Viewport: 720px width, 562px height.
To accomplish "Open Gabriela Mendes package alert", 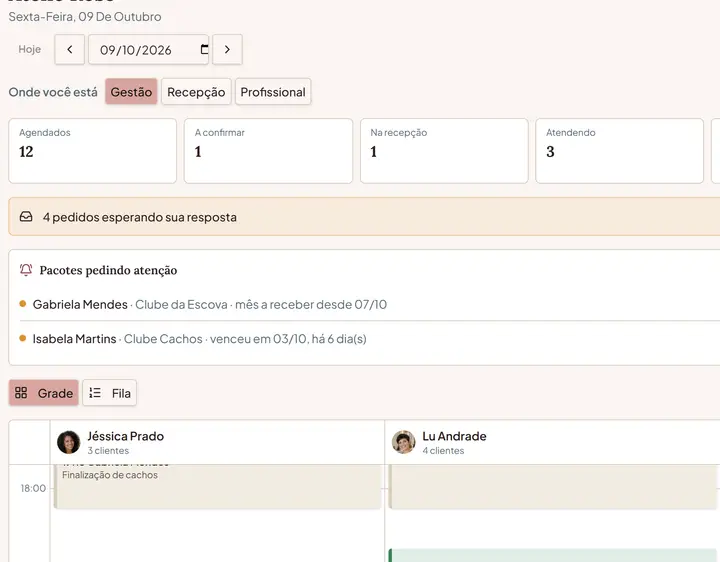I will [x=370, y=304].
